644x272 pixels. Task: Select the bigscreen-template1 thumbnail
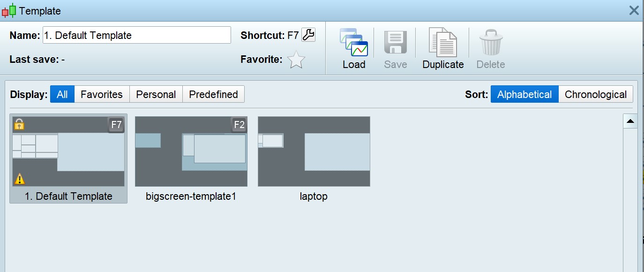(191, 151)
